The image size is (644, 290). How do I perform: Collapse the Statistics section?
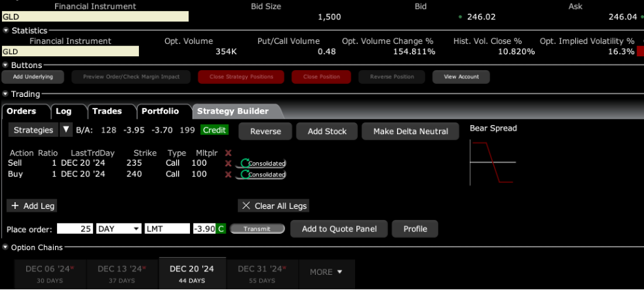click(6, 30)
